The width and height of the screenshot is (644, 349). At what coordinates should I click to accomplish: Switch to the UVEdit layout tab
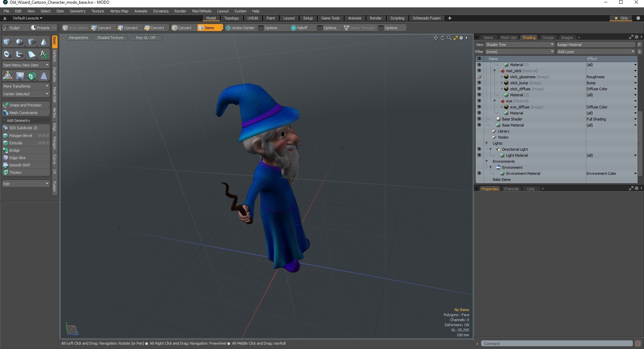point(253,18)
